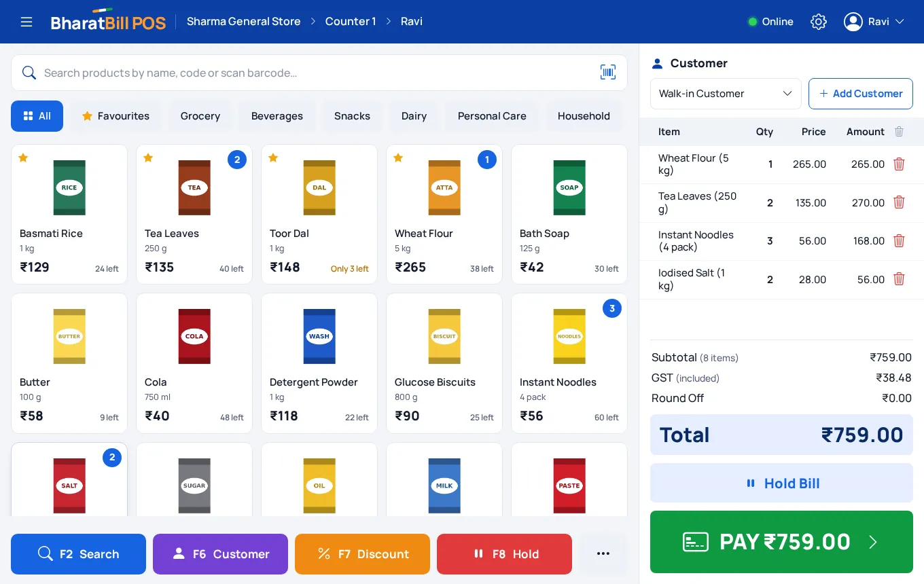924x584 pixels.
Task: Switch to Favourites category
Action: 115,116
